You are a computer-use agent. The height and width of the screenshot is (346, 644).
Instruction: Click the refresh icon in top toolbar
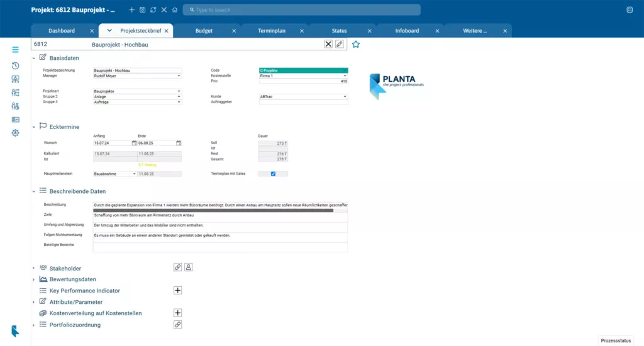(153, 10)
